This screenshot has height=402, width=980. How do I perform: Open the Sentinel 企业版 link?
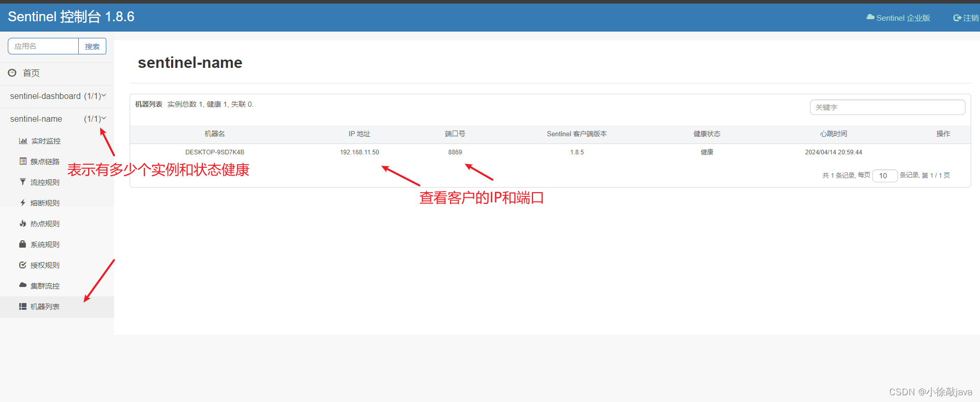point(899,18)
